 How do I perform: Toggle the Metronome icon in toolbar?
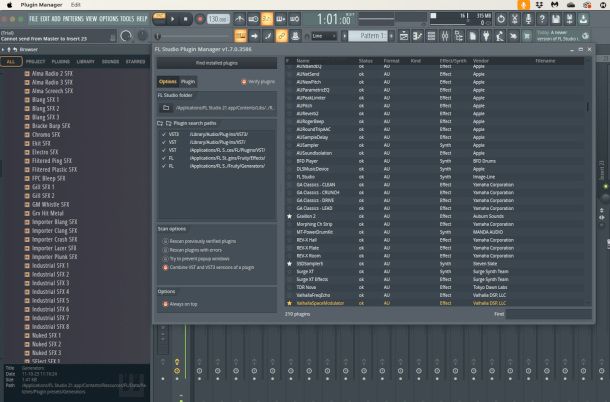(239, 19)
